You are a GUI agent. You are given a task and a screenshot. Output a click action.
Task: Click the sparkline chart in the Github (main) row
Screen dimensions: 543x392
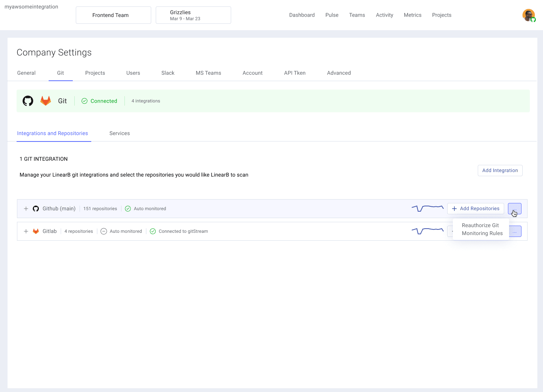pyautogui.click(x=428, y=208)
